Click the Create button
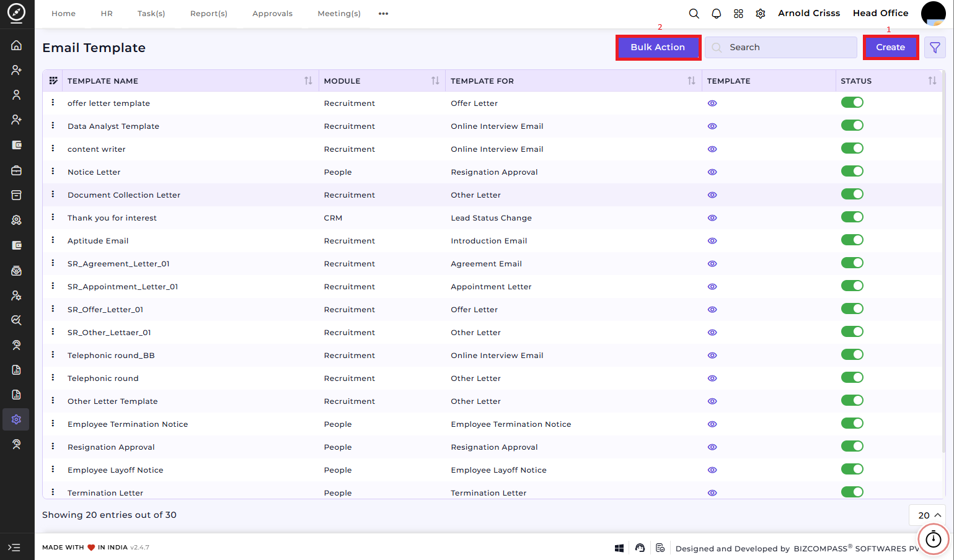The image size is (954, 560). 891,48
